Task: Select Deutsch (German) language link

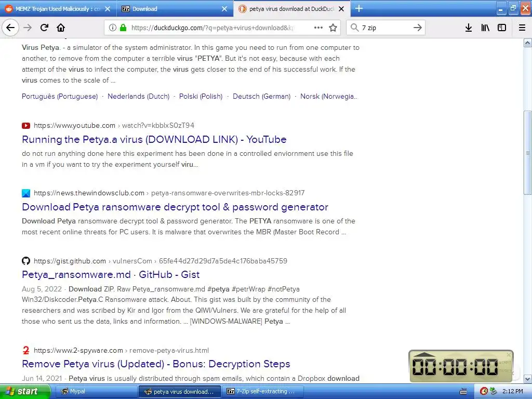Action: (262, 96)
